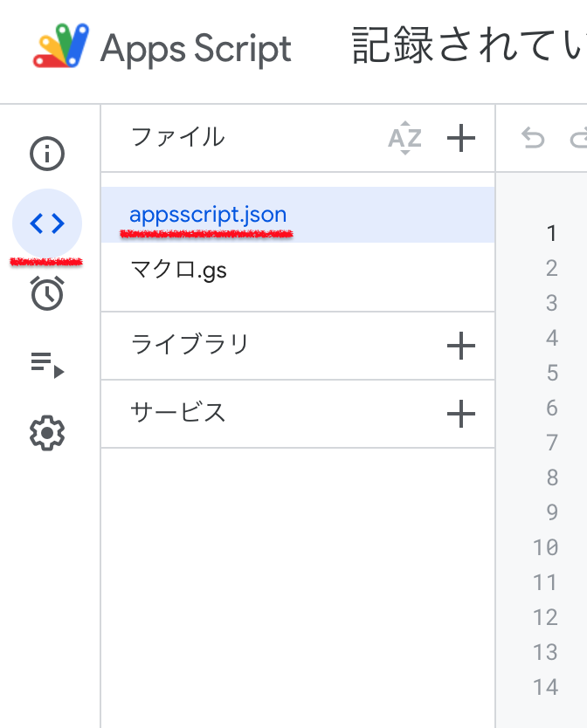Add a service with plus icon

click(x=460, y=414)
